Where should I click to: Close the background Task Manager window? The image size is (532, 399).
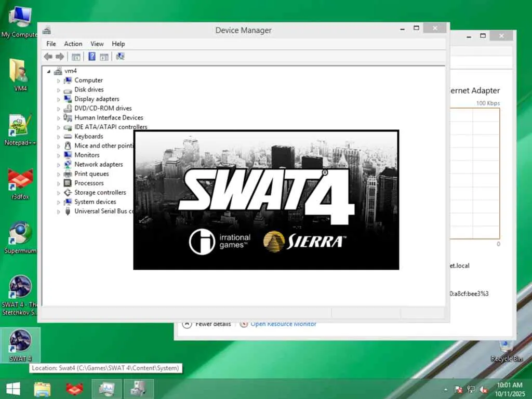click(501, 36)
